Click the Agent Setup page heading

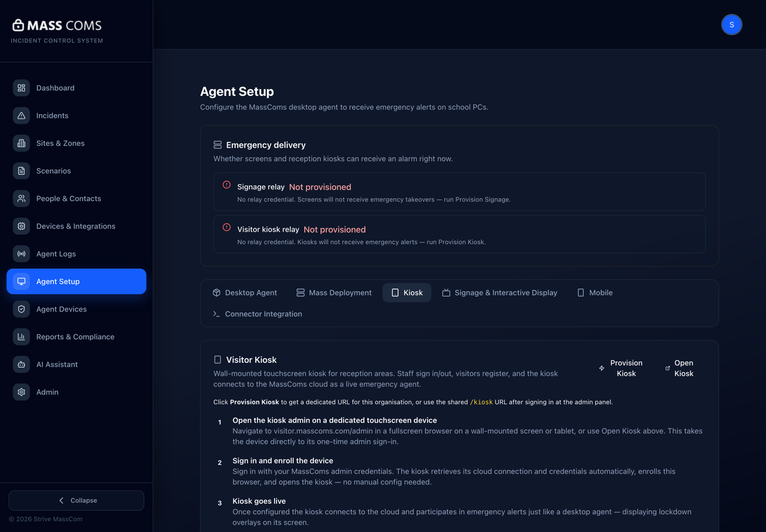[237, 92]
